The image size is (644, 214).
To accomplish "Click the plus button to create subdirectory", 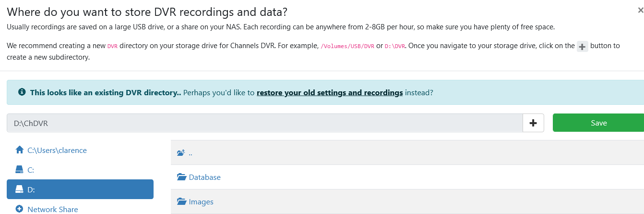I will pyautogui.click(x=533, y=123).
